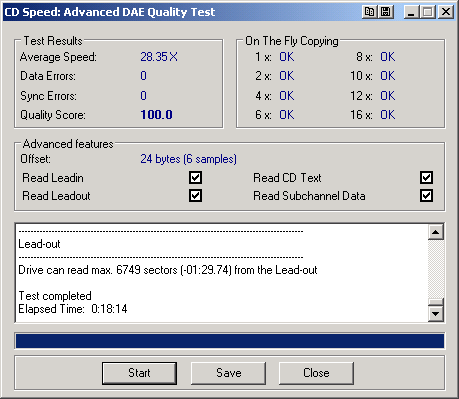
Task: Toggle the Read Leadin checkbox
Action: [195, 178]
